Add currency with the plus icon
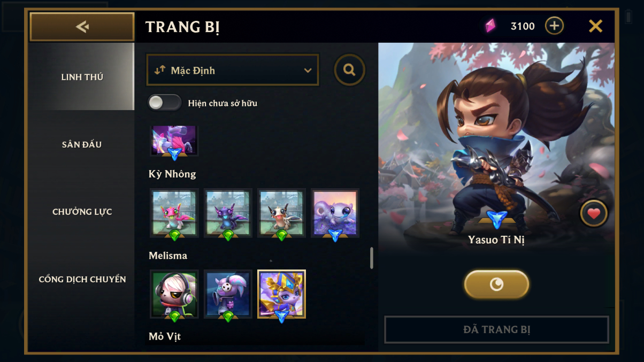 click(554, 26)
